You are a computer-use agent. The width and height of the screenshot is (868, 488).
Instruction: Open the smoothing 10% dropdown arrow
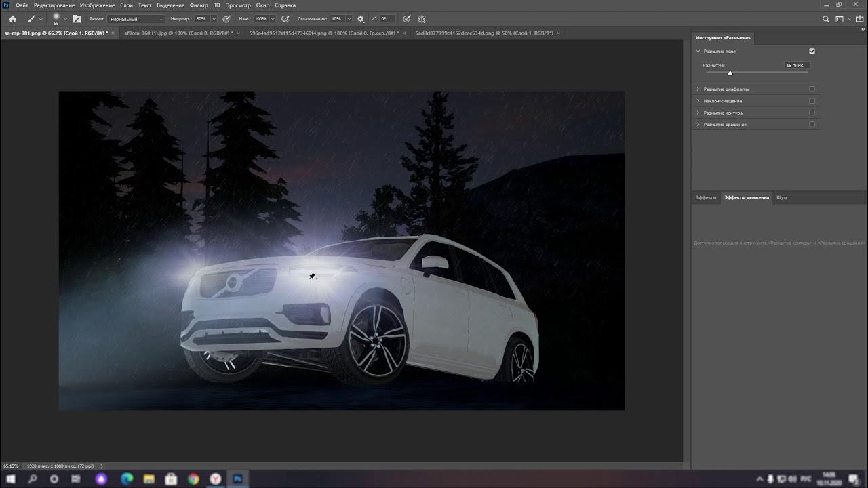click(349, 19)
